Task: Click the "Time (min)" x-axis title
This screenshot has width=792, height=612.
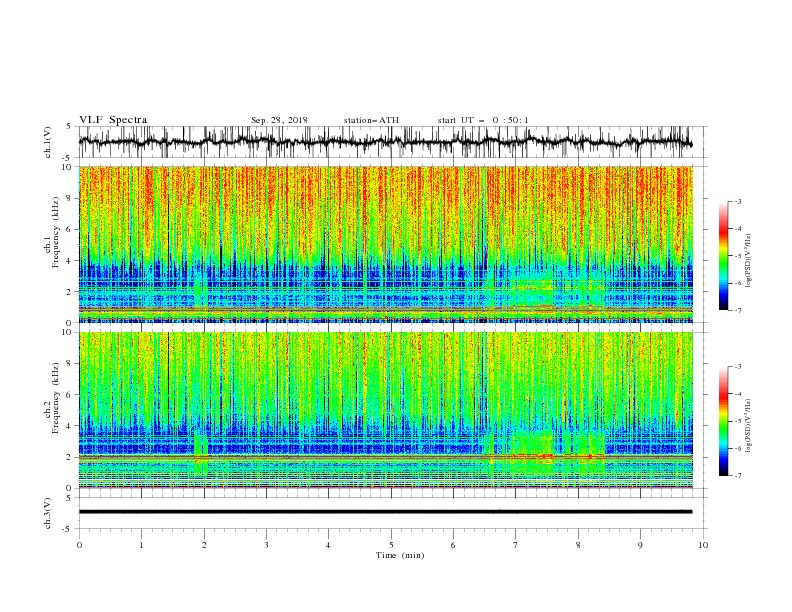Action: [x=400, y=555]
